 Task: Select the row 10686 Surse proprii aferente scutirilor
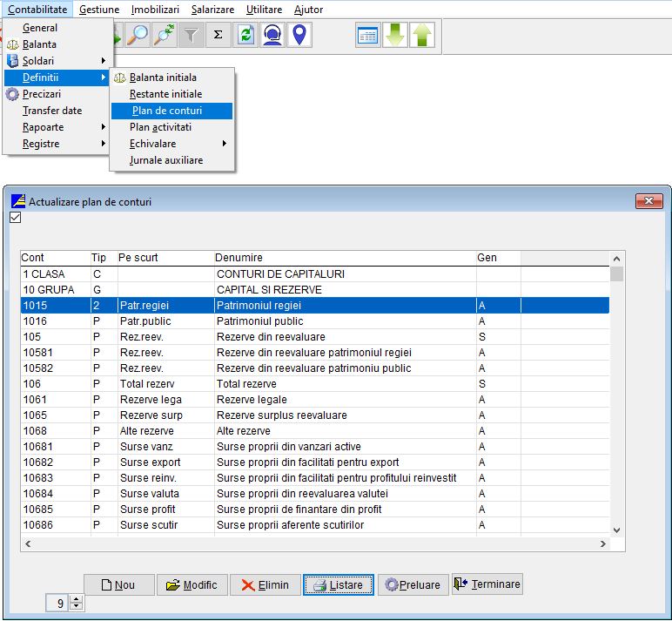coord(315,525)
